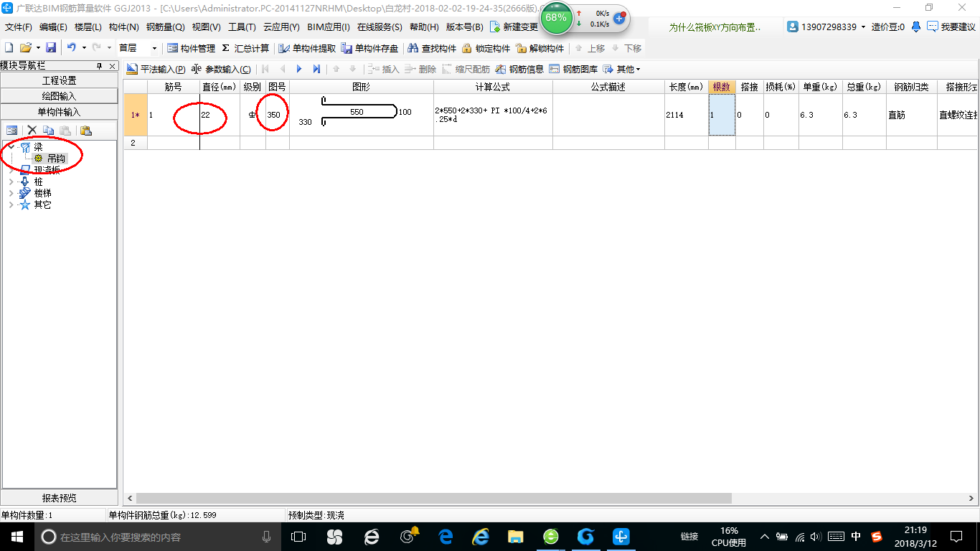This screenshot has height=551, width=980.
Task: Switch to 单构件输入 navigation tab
Action: click(x=60, y=112)
